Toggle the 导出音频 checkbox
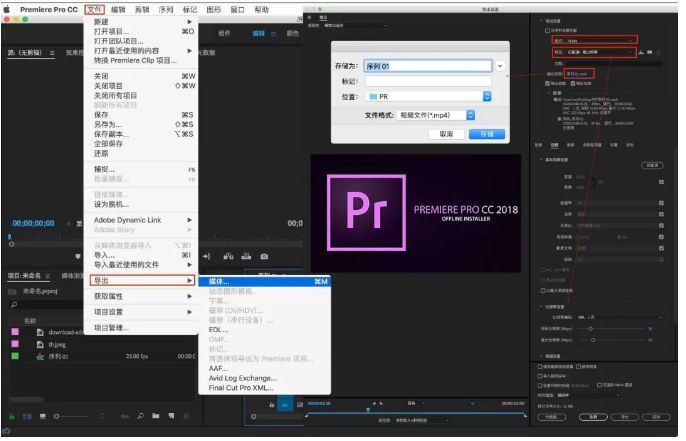 point(573,84)
